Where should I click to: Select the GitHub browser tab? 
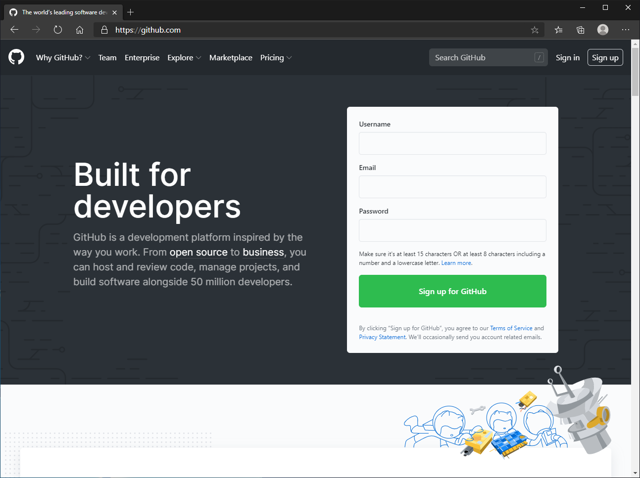click(x=63, y=12)
